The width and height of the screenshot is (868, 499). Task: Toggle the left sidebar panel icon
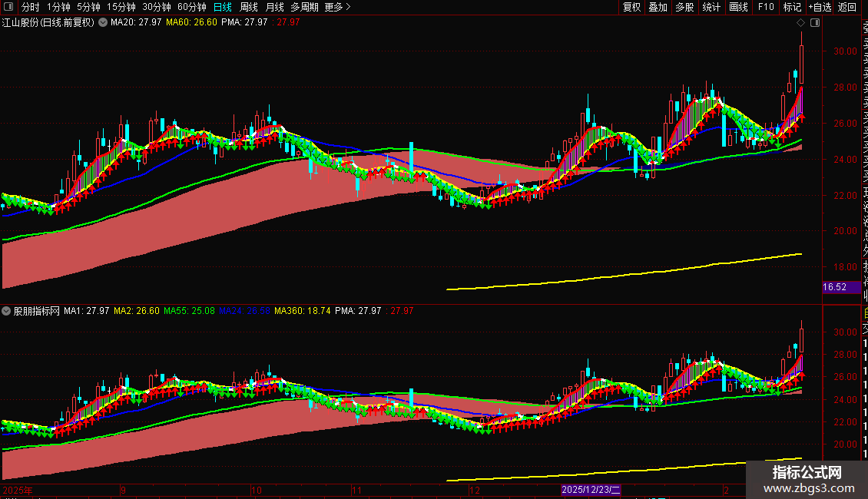8,7
